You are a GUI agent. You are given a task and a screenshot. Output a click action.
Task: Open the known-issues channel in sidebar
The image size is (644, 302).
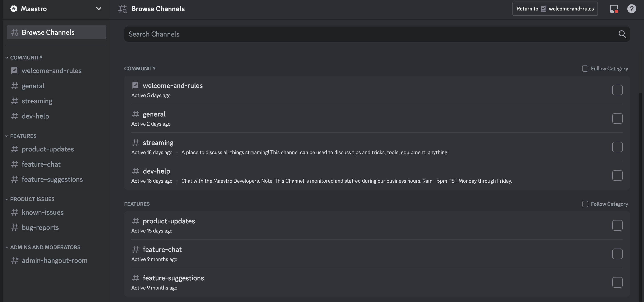[x=43, y=212]
